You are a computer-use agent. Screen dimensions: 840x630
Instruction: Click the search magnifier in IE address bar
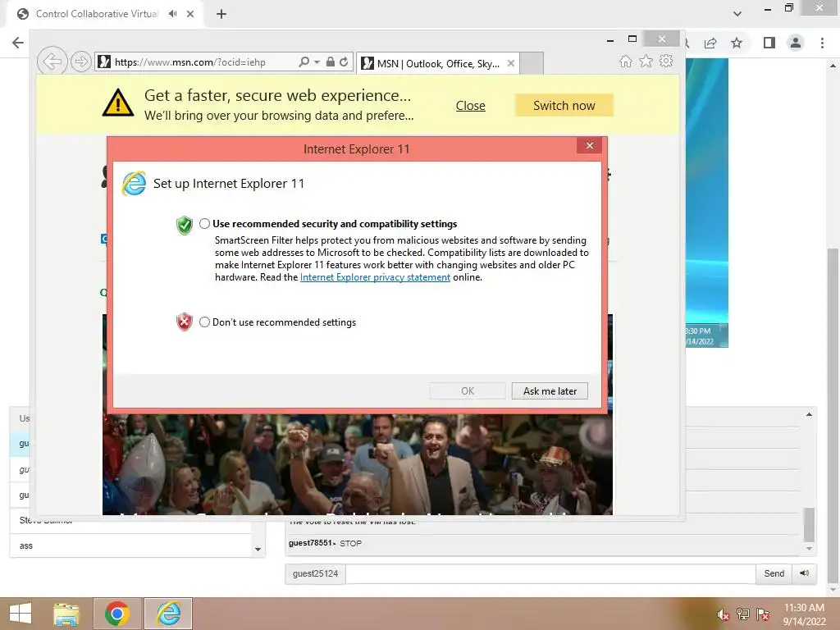(x=304, y=62)
